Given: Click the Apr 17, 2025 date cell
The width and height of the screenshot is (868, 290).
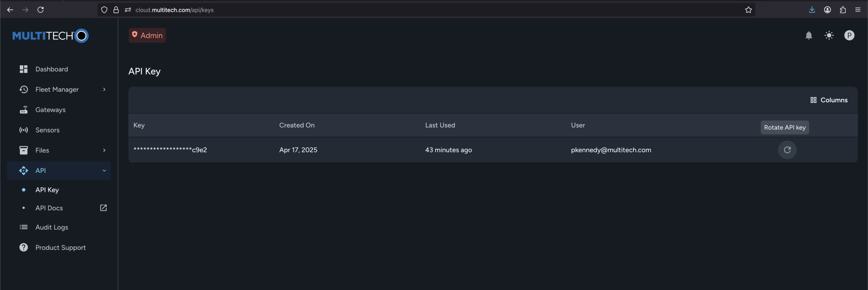Looking at the screenshot, I should (x=298, y=150).
